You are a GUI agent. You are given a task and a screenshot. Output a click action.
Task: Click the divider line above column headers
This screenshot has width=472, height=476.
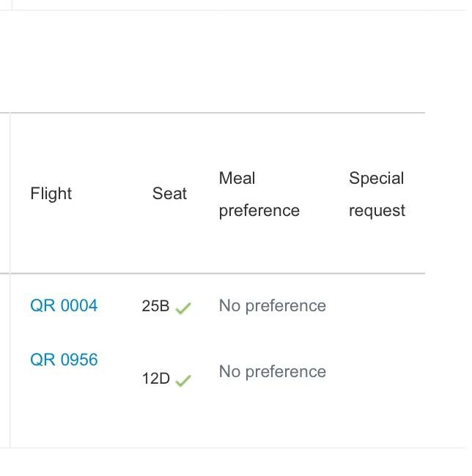213,113
